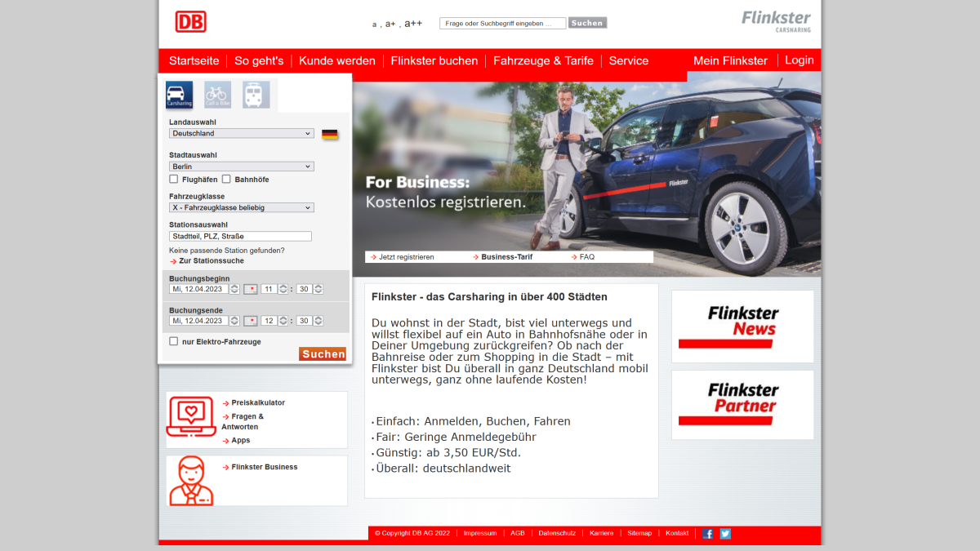Select the Carsharing booking tab icon

point(179,95)
